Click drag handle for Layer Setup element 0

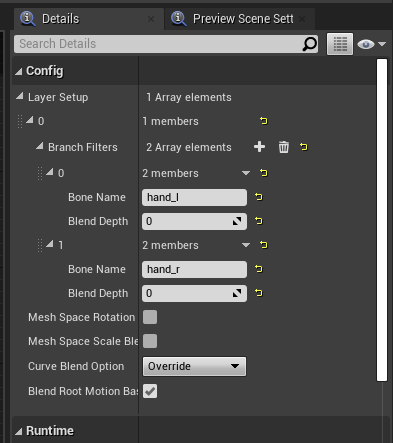tap(20, 121)
